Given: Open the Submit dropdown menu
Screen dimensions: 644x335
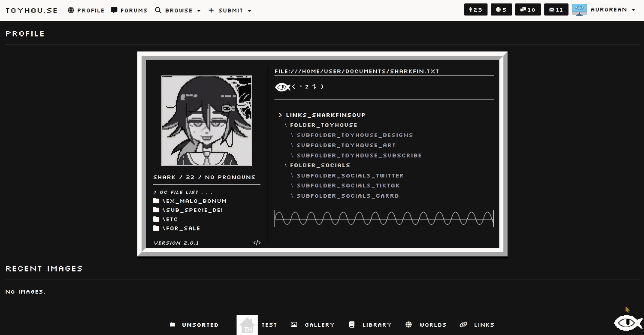Looking at the screenshot, I should (230, 10).
